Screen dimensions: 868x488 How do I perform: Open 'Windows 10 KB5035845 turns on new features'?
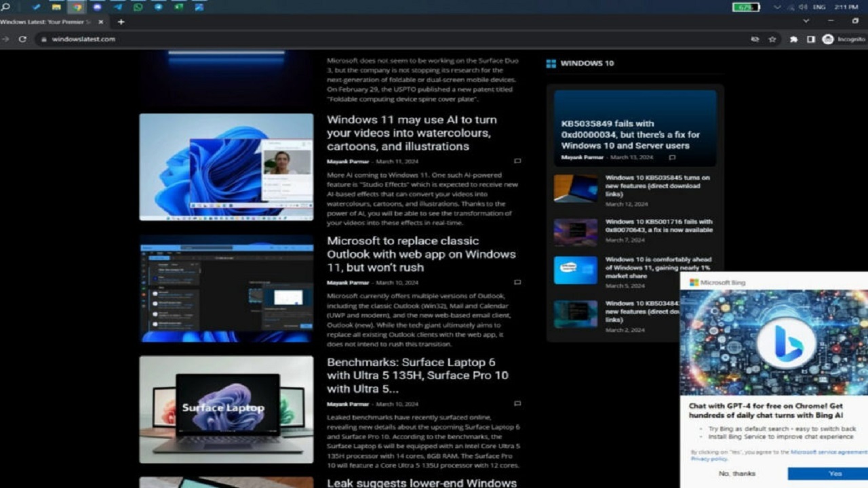(658, 186)
